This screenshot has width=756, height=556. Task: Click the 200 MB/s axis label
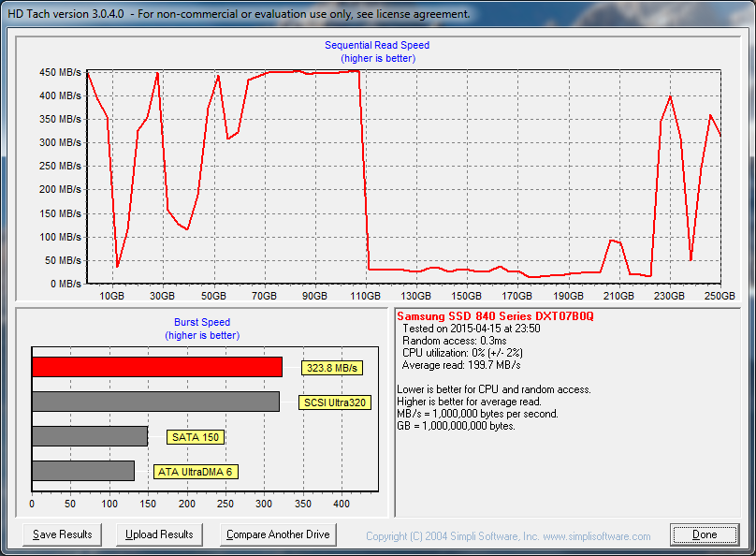click(60, 189)
